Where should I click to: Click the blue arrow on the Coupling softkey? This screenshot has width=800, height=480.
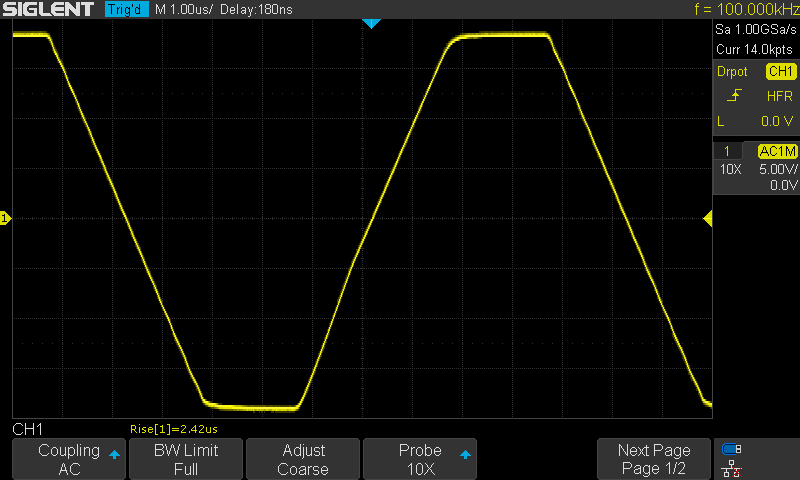[114, 454]
